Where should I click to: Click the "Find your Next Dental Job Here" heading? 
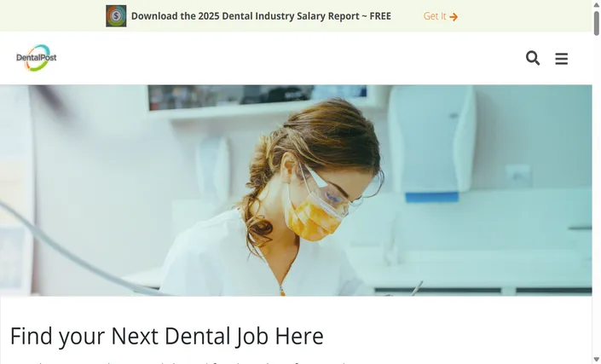pos(167,336)
